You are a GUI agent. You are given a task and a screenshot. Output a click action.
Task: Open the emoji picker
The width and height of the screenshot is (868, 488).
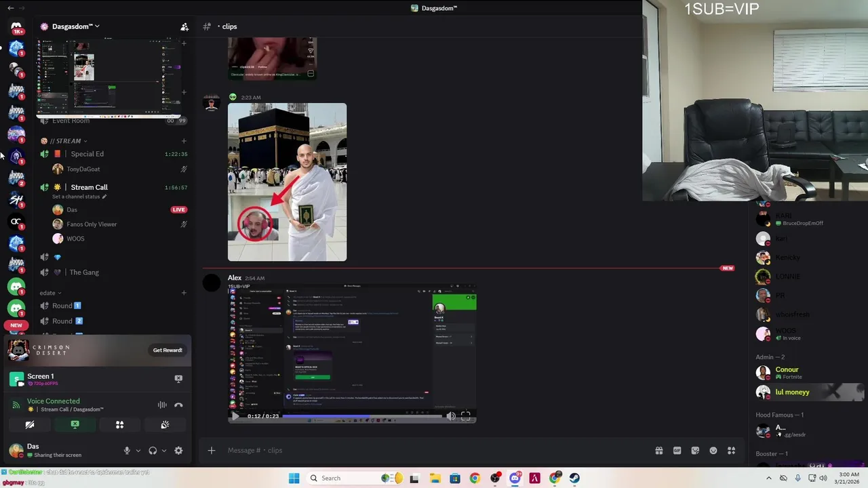pos(713,451)
